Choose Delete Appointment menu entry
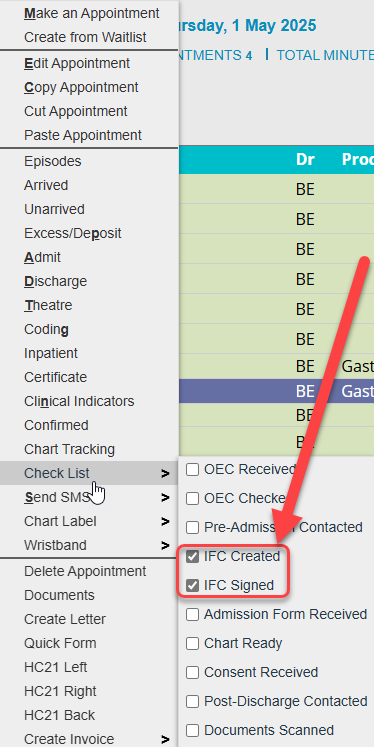Image resolution: width=374 pixels, height=747 pixels. 85,571
